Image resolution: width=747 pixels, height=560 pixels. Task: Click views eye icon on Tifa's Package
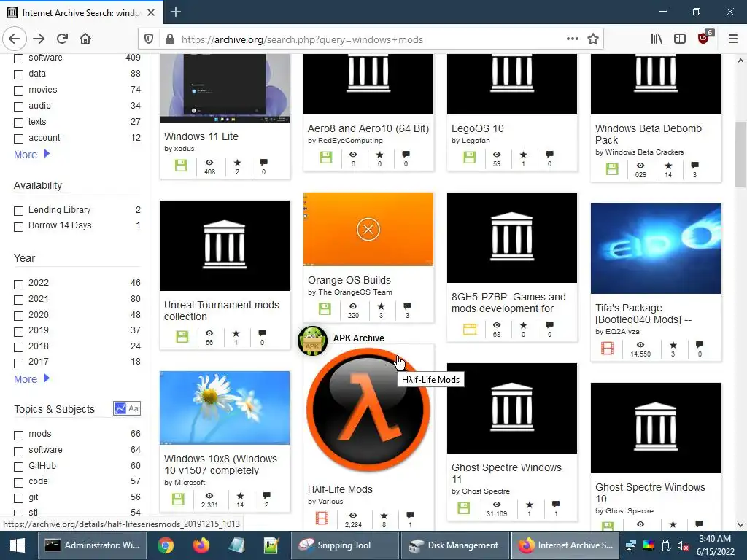tap(640, 345)
